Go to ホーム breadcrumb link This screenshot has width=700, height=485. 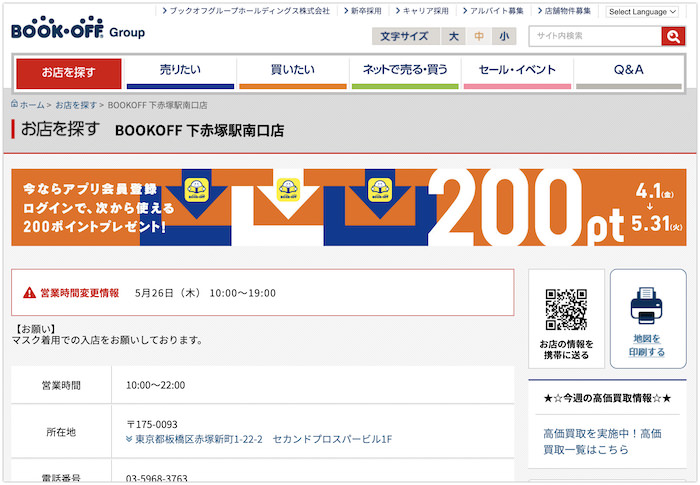32,105
